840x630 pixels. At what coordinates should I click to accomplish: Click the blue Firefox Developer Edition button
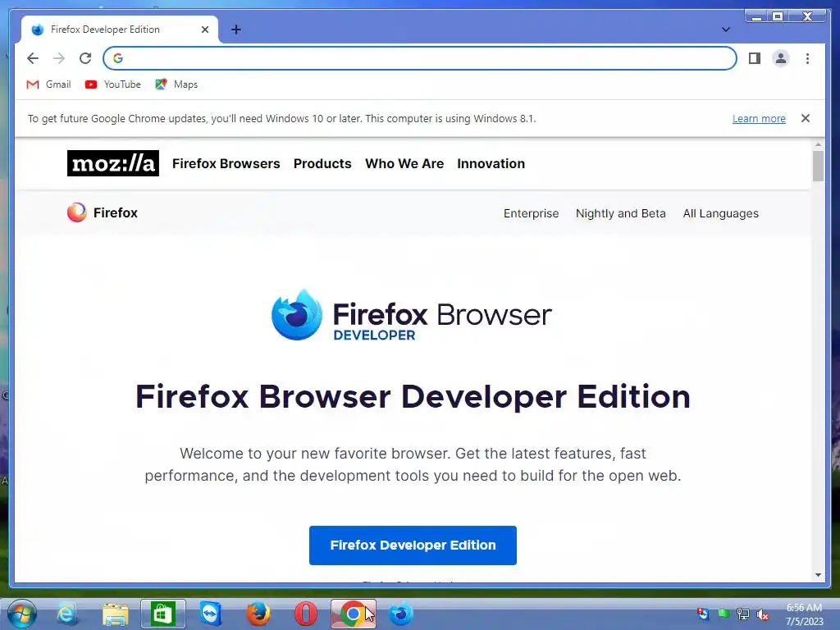pos(413,546)
